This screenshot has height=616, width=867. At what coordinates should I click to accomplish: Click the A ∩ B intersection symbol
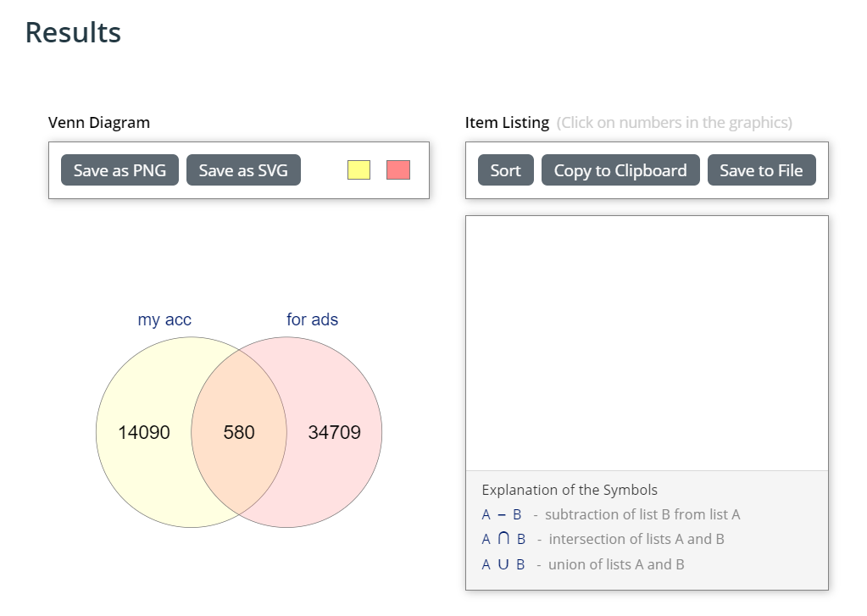click(503, 539)
